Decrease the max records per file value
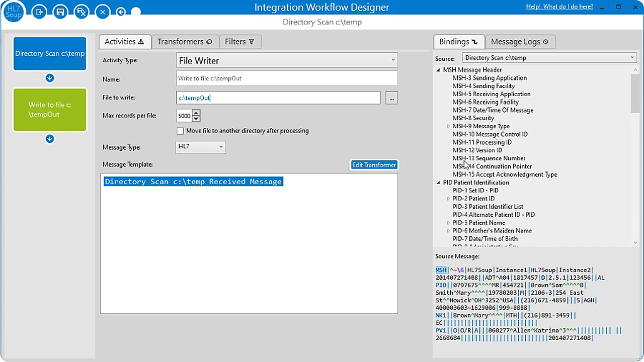The height and width of the screenshot is (362, 644). (196, 119)
